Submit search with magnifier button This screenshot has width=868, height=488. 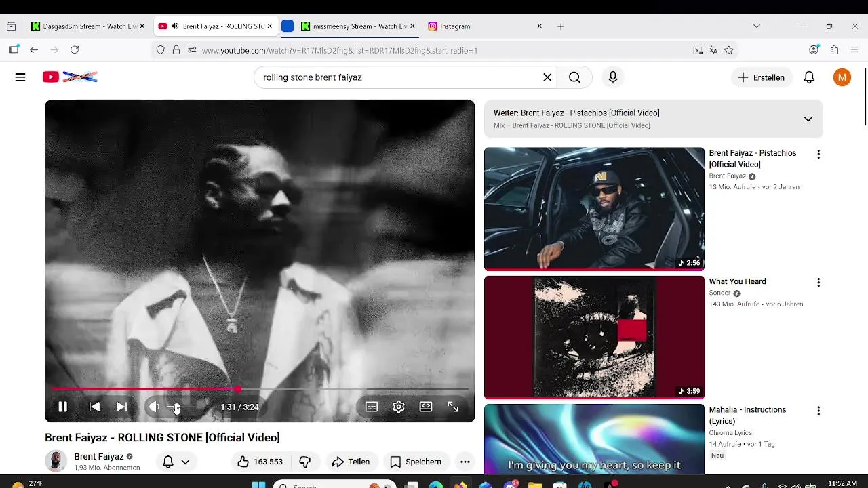(x=574, y=77)
